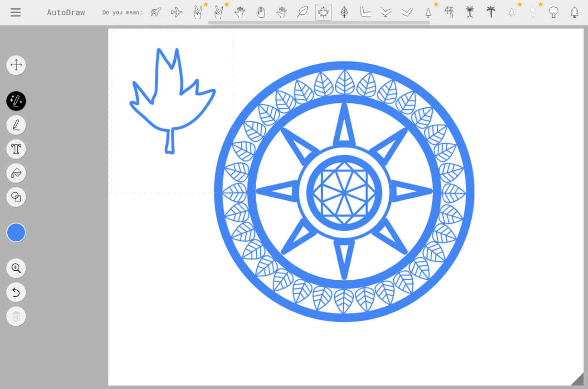Screen dimensions: 588x389
Task: Click the suggestions horizontal scrollbar
Action: click(x=318, y=23)
